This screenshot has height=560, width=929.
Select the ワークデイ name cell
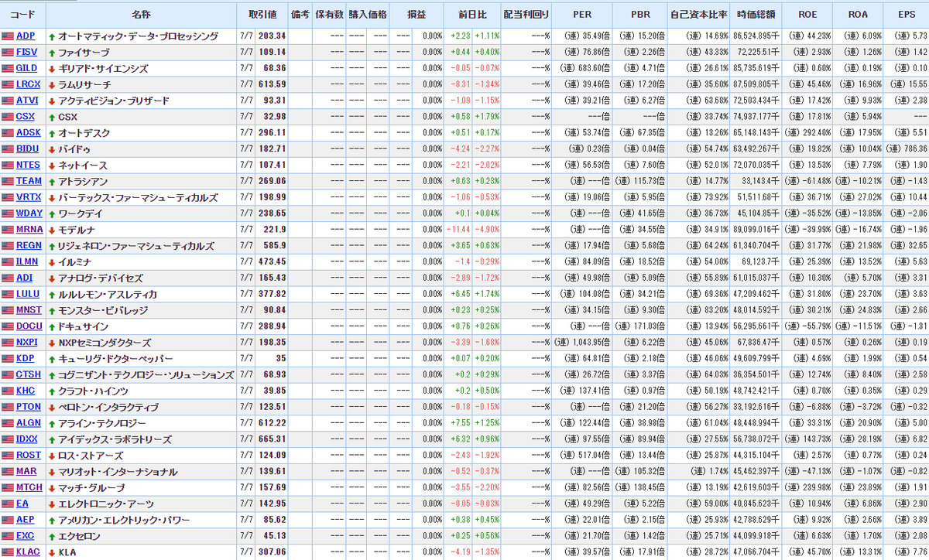(x=141, y=213)
